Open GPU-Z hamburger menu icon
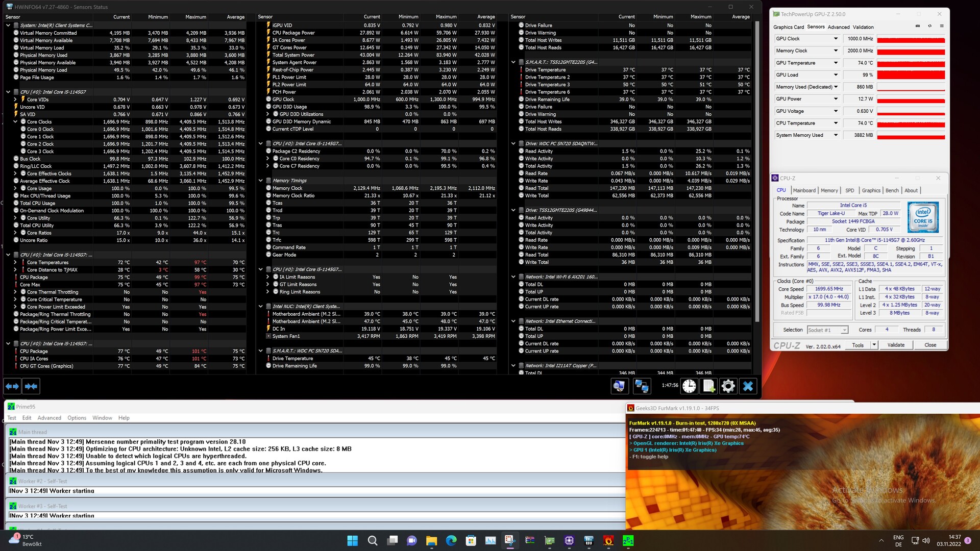This screenshot has height=551, width=980. click(942, 26)
